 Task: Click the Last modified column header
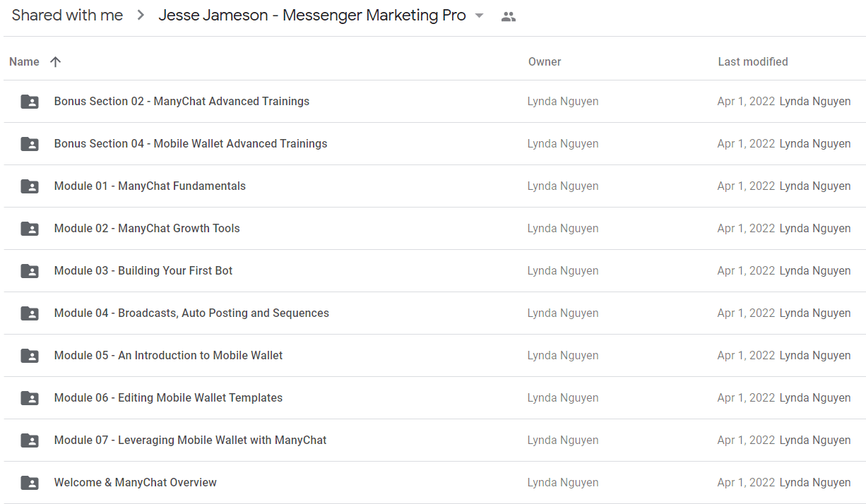753,61
